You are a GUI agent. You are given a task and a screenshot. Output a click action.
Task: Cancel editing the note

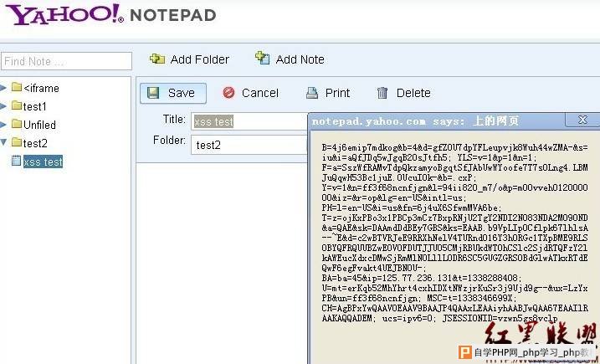(x=250, y=93)
